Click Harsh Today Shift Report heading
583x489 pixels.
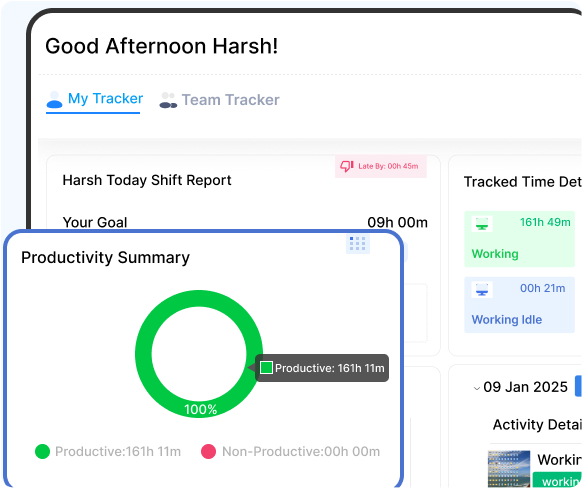click(x=147, y=180)
